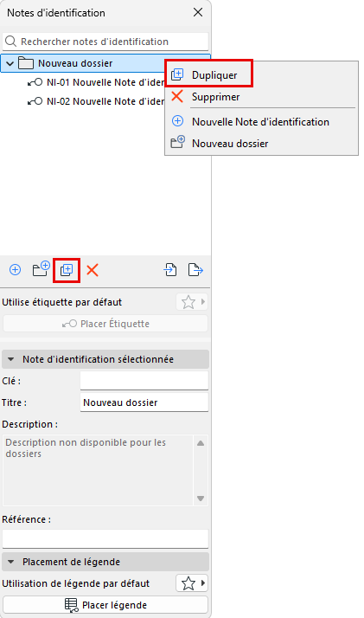Image resolution: width=364 pixels, height=618 pixels.
Task: Choose Dupliquer from context menu
Action: [208, 75]
